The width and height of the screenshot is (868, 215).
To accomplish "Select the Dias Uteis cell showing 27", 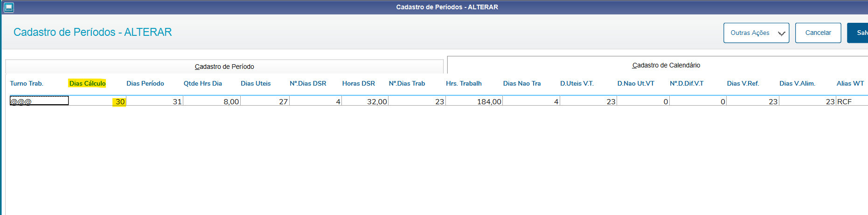I will [x=265, y=101].
